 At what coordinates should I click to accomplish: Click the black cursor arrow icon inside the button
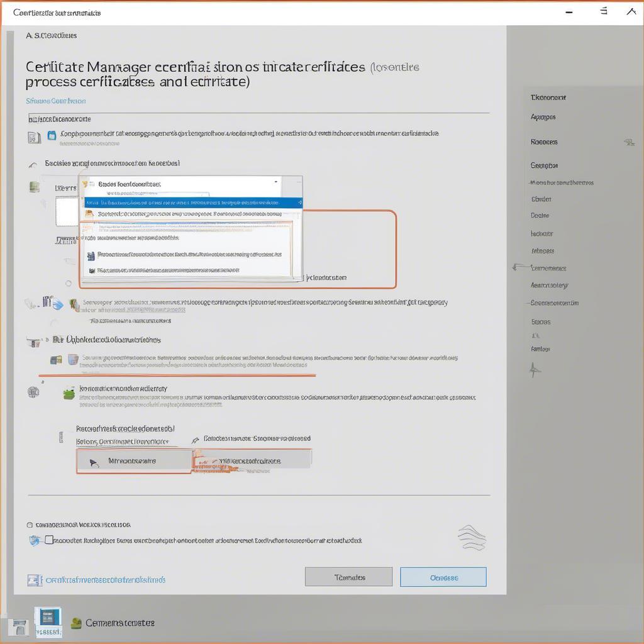tap(94, 463)
